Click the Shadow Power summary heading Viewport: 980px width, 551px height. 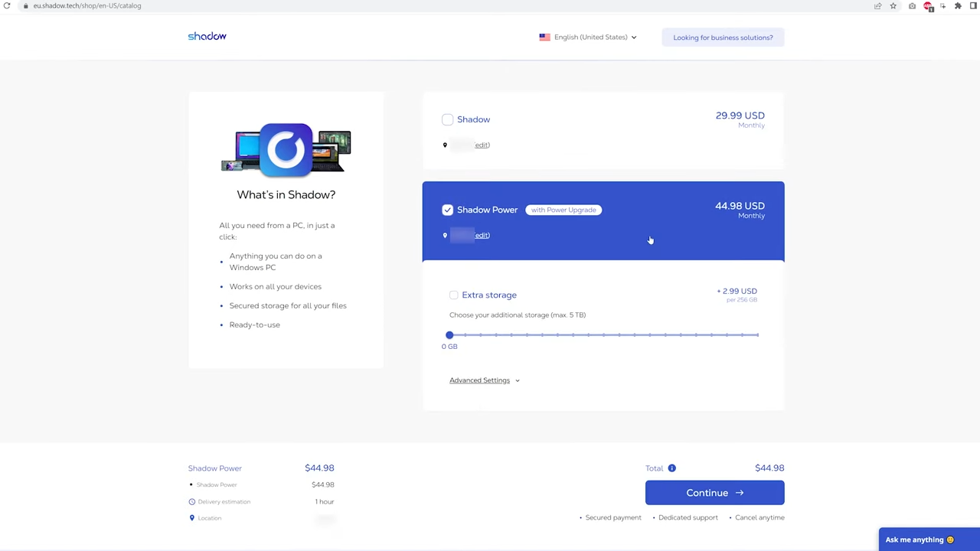tap(214, 468)
